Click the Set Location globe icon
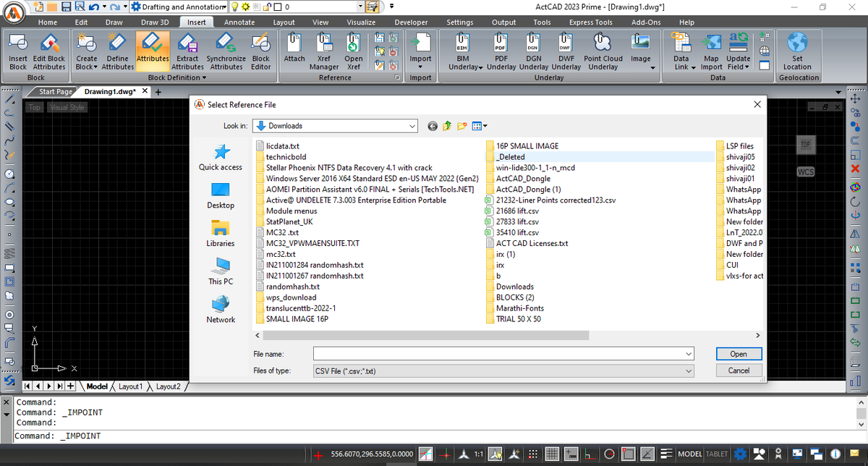 pos(797,42)
